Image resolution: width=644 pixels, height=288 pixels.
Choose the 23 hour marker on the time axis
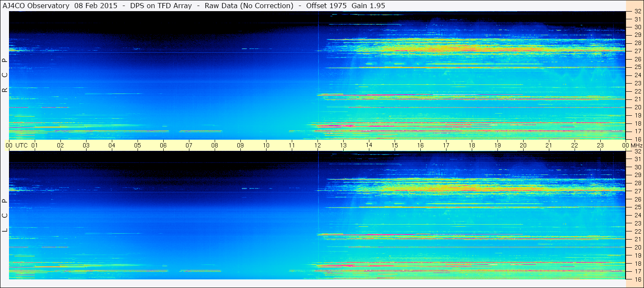click(600, 145)
